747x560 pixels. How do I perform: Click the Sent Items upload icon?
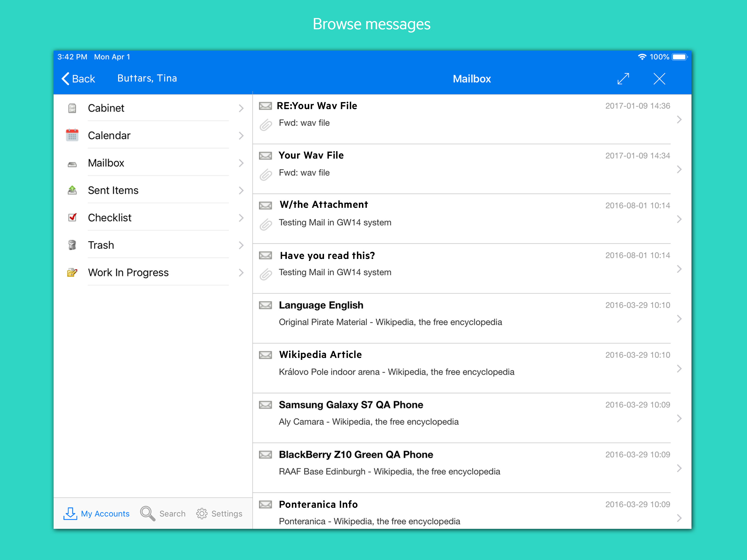coord(72,191)
